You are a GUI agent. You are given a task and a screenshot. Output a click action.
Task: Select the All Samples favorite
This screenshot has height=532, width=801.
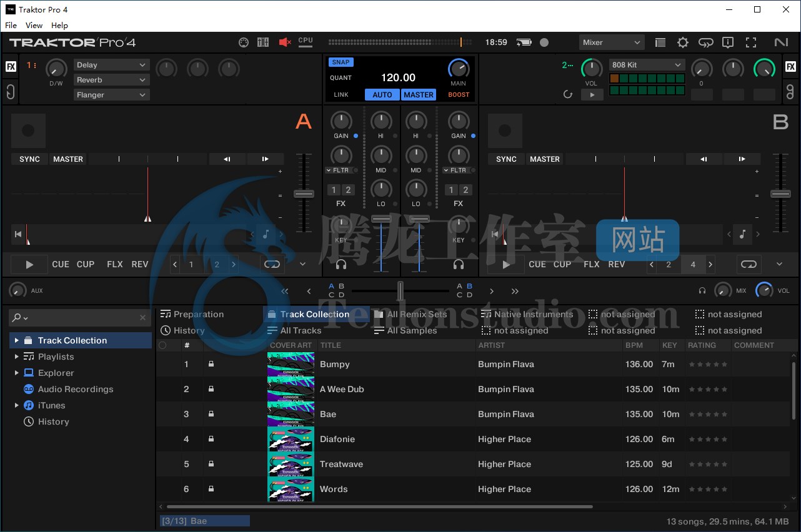pos(405,330)
